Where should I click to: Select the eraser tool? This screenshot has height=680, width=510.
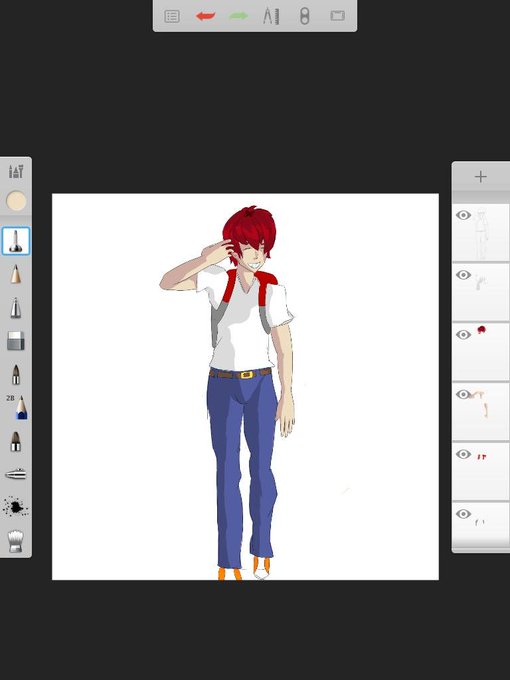(x=16, y=341)
